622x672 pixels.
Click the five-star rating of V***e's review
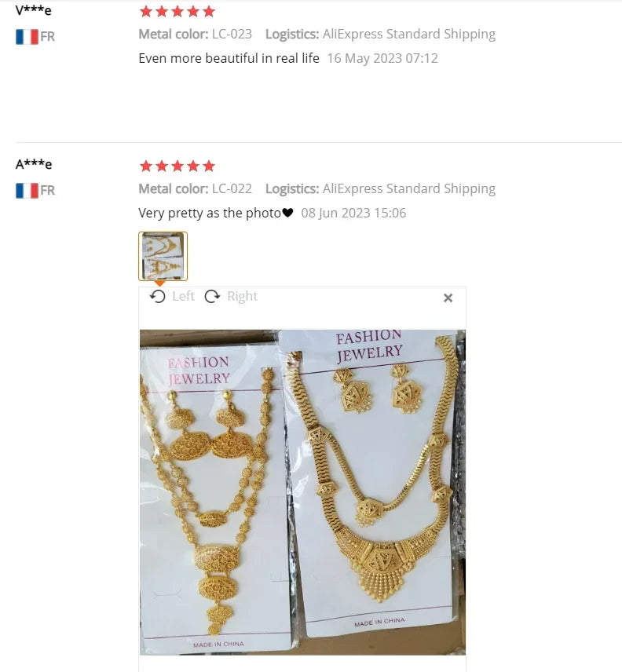click(177, 12)
